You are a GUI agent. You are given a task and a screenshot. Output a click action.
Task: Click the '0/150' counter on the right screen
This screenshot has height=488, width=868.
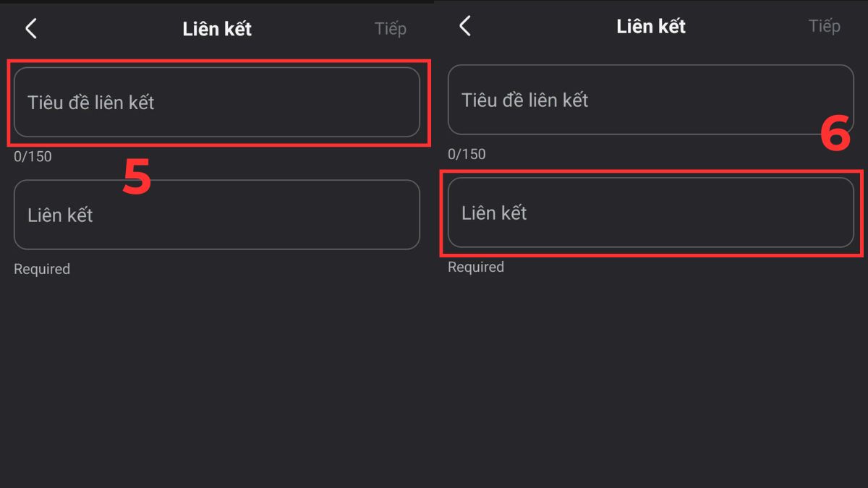467,153
